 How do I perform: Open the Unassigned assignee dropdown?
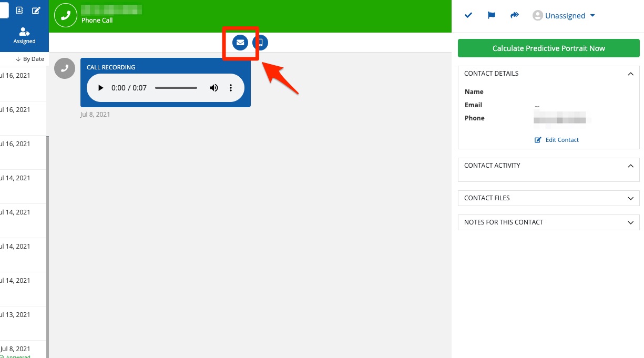pos(564,16)
